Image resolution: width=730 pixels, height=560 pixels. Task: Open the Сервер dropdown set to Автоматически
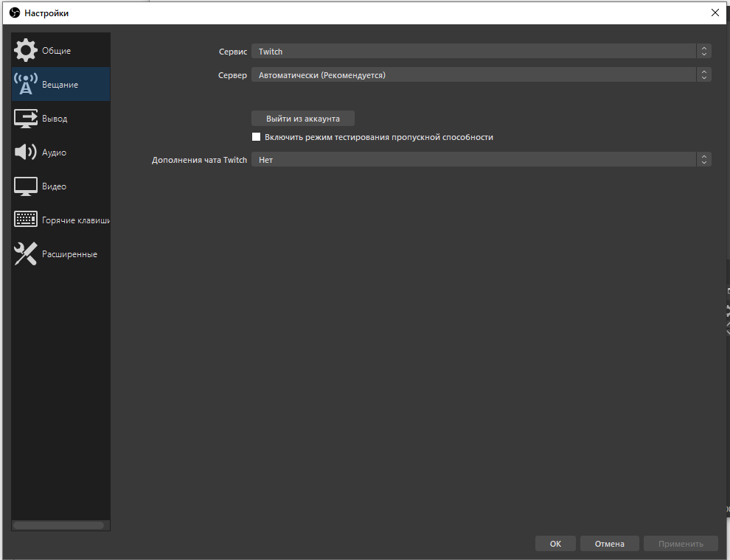tap(481, 75)
